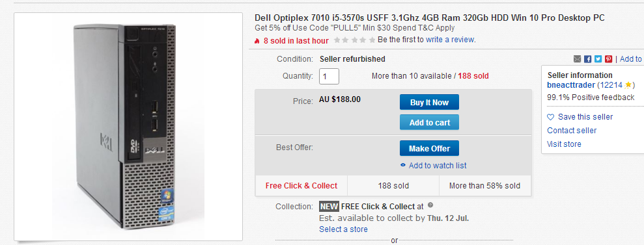Screen dimensions: 644x245
Task: Click the info icon after Click & Collect
Action: pos(430,205)
